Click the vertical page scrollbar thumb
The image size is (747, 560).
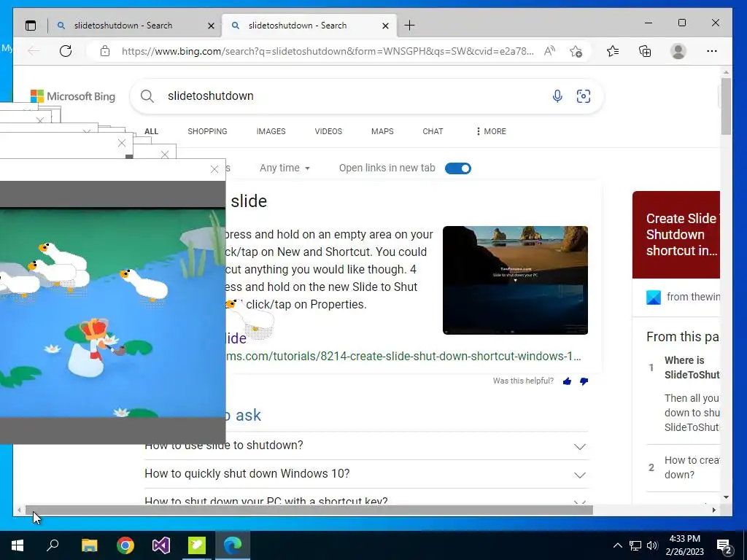(726, 106)
